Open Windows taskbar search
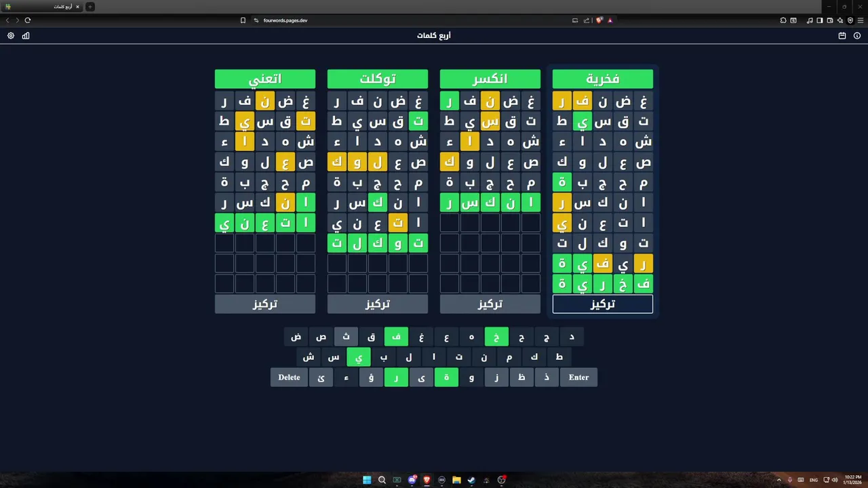Screen dimensions: 868x488 click(x=382, y=480)
